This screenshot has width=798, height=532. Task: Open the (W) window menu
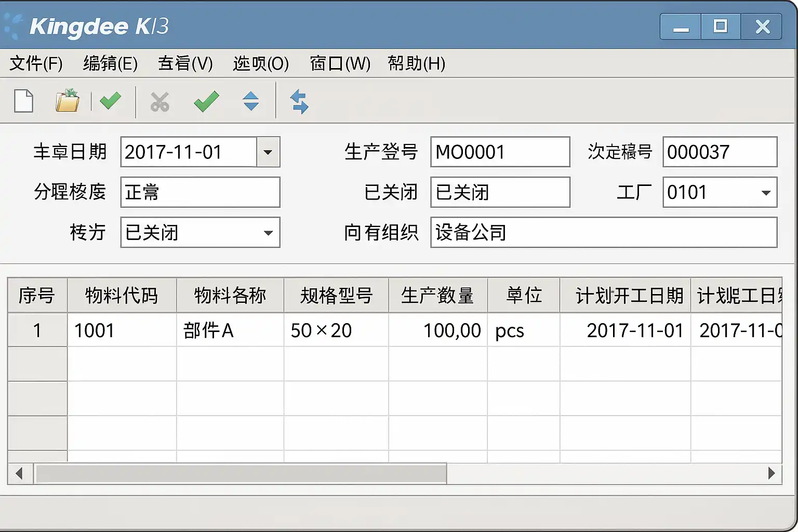tap(340, 63)
